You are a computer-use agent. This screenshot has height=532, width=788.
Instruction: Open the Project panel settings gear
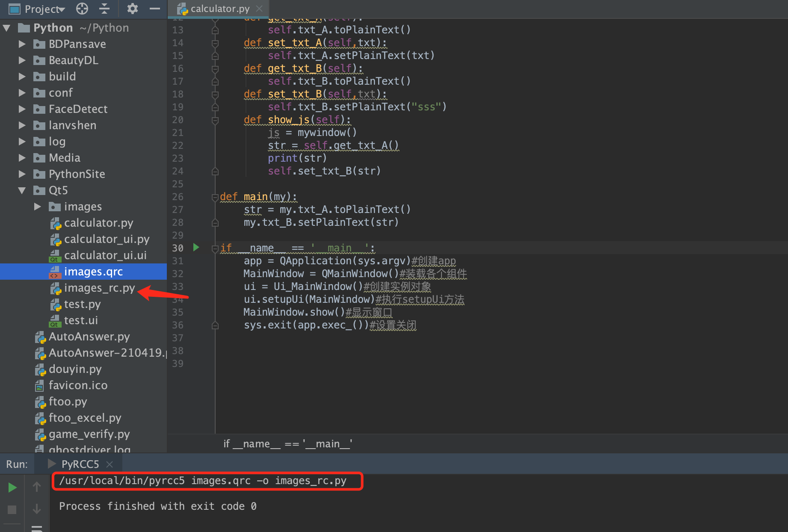click(132, 9)
